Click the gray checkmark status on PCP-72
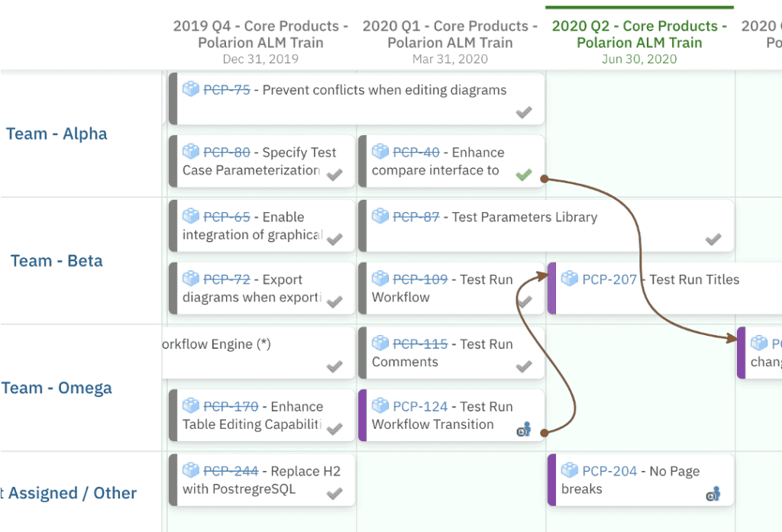 click(x=334, y=301)
